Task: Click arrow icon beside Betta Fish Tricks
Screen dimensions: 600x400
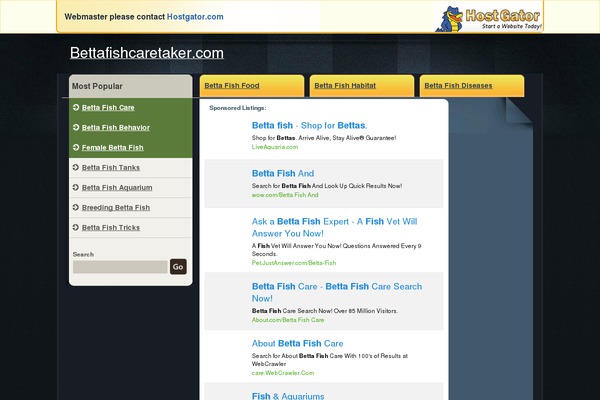Action: pyautogui.click(x=76, y=227)
